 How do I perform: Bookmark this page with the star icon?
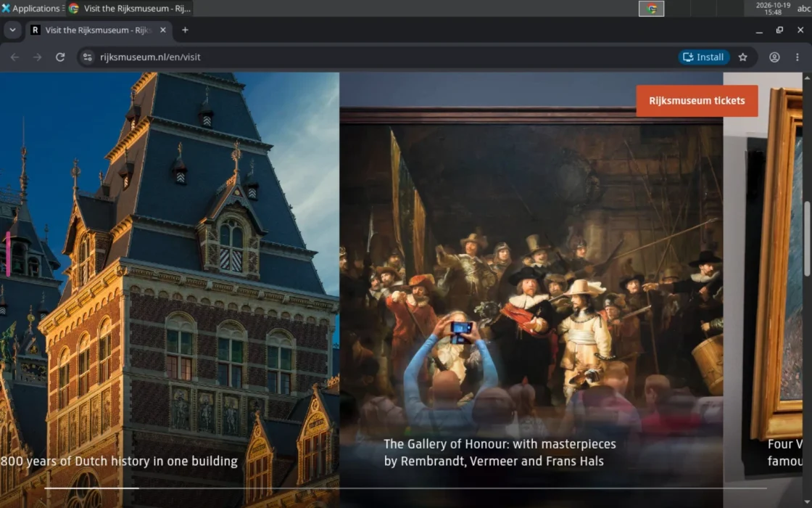pyautogui.click(x=742, y=57)
